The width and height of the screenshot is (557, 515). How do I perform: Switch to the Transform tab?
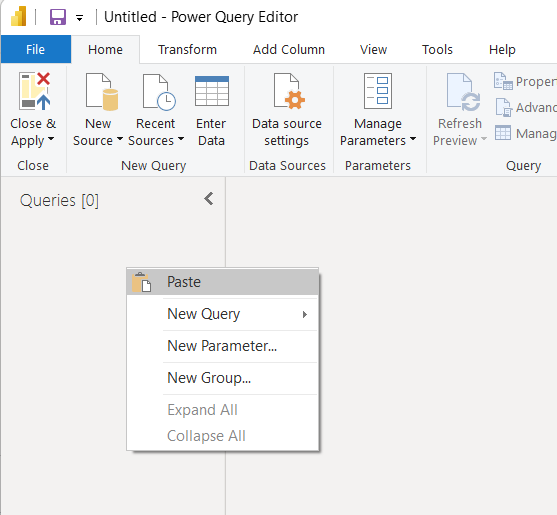coord(187,49)
